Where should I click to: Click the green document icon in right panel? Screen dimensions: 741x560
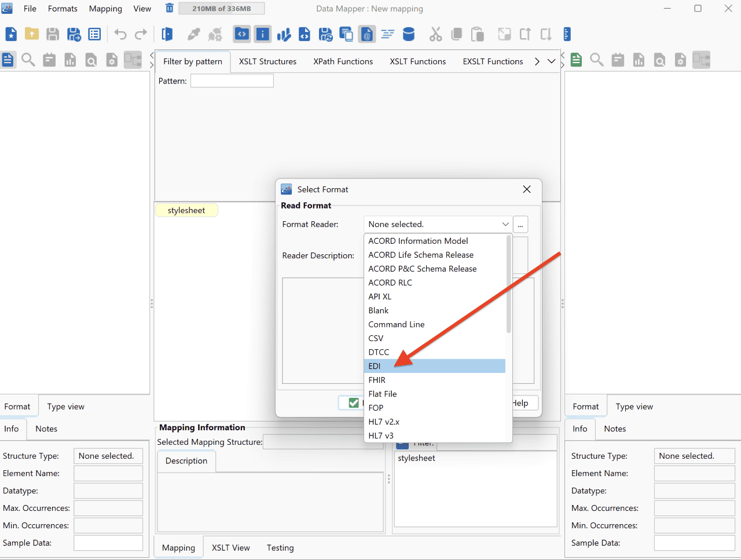(x=576, y=60)
